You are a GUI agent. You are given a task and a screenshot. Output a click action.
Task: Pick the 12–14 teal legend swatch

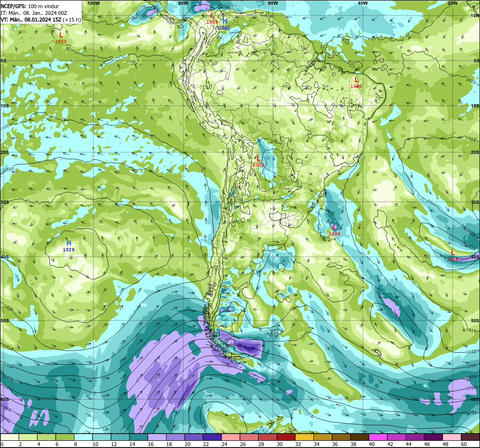tap(120, 437)
